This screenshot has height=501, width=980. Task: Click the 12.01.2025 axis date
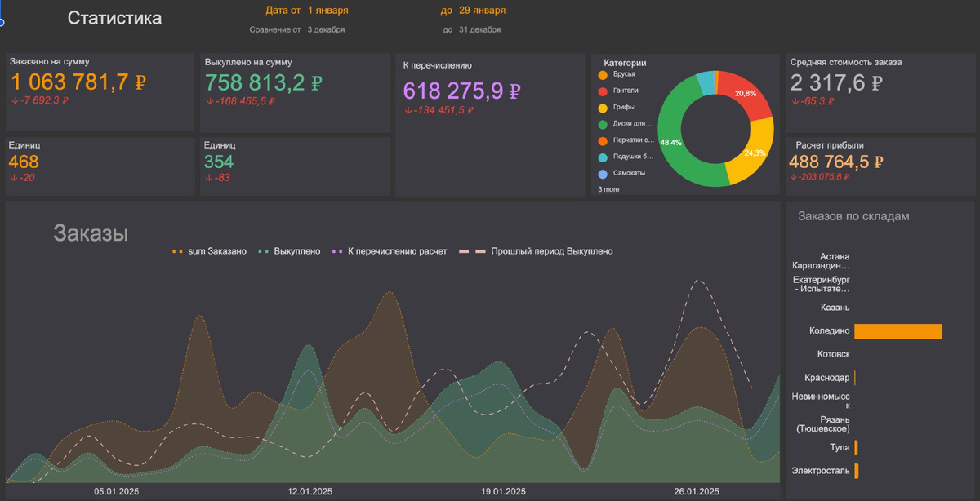coord(310,492)
